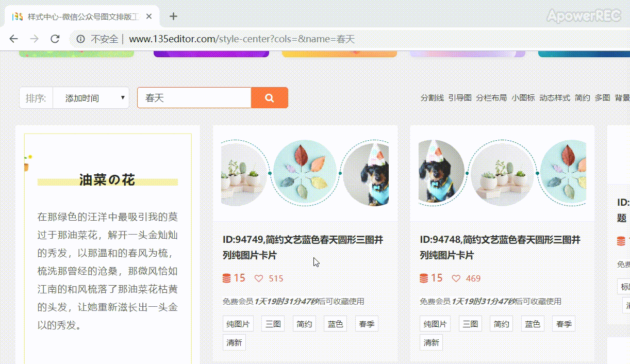Open a new browser tab with plus icon
Screen dimensions: 630x364
click(173, 16)
